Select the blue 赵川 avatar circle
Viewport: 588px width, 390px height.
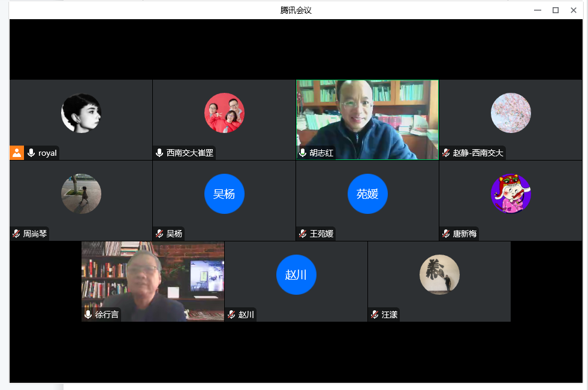[x=296, y=275]
